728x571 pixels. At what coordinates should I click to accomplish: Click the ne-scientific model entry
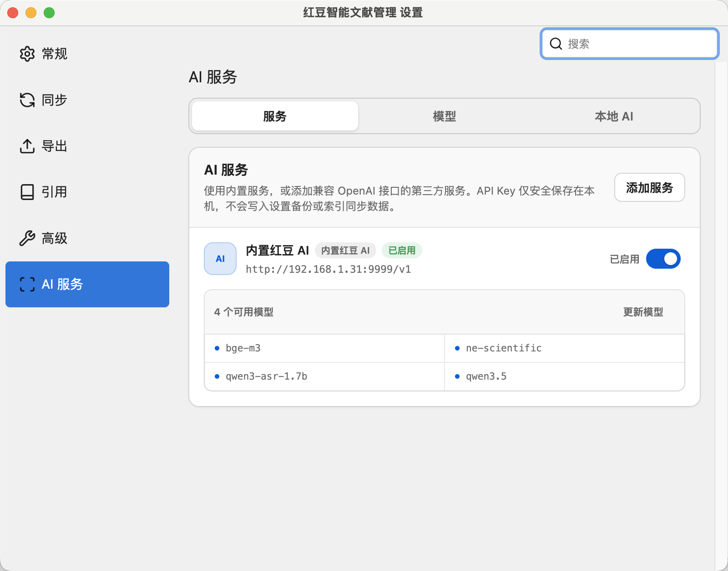565,348
